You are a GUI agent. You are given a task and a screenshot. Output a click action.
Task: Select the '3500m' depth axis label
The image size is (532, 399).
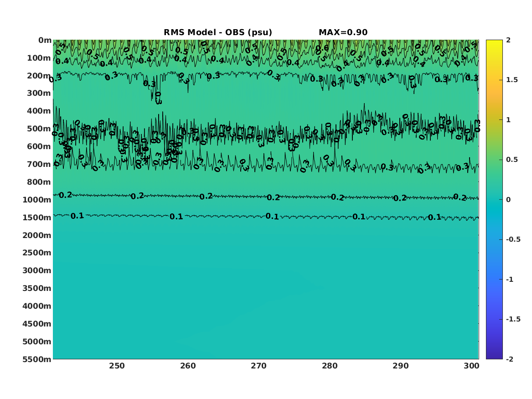[37, 288]
